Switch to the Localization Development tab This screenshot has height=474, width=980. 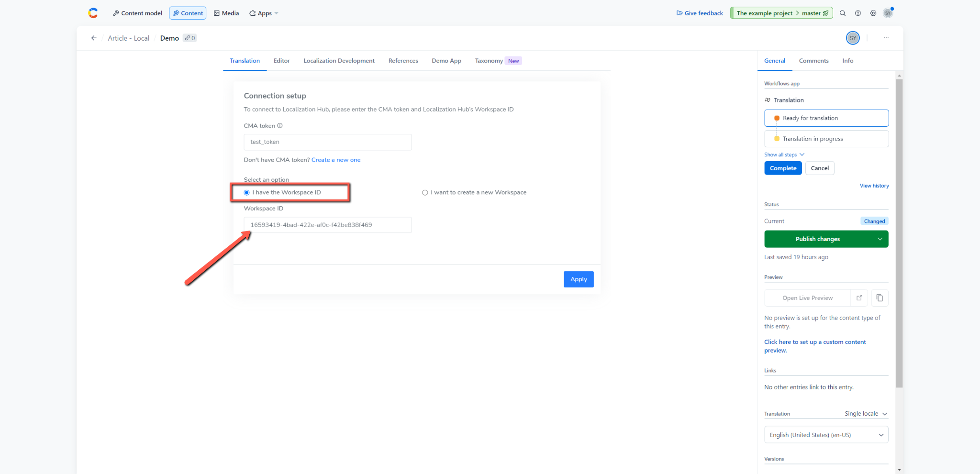pos(339,61)
